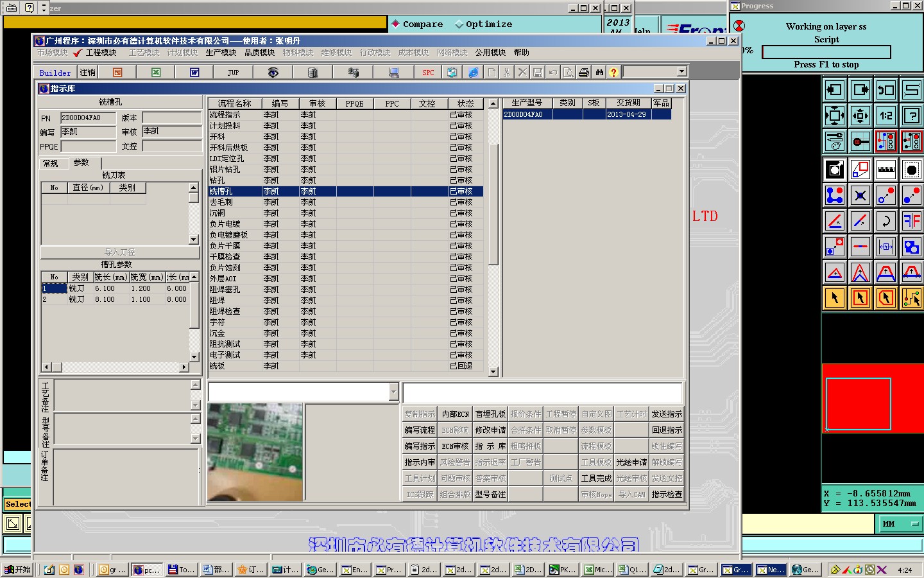The height and width of the screenshot is (578, 924).
Task: Open the 品质模块 menu
Action: (x=259, y=53)
